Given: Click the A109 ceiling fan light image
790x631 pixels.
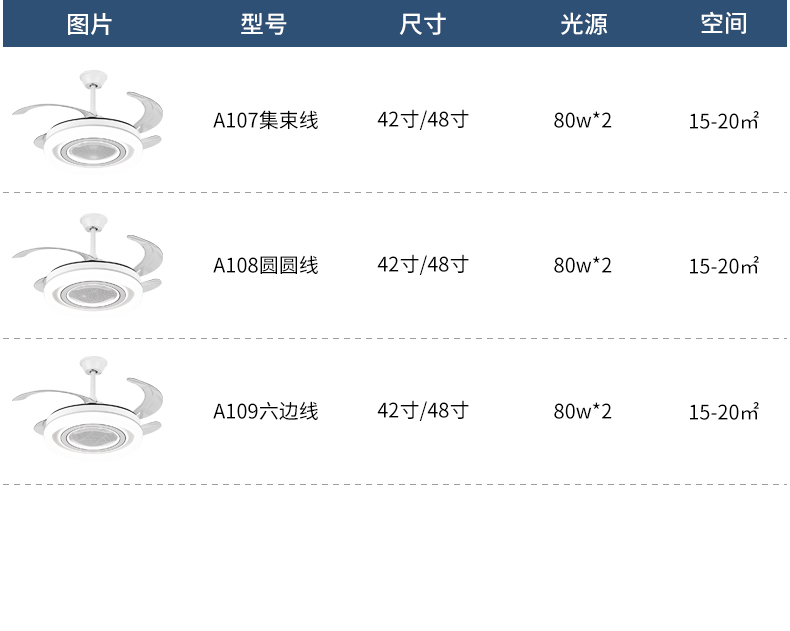Looking at the screenshot, I should (88, 407).
